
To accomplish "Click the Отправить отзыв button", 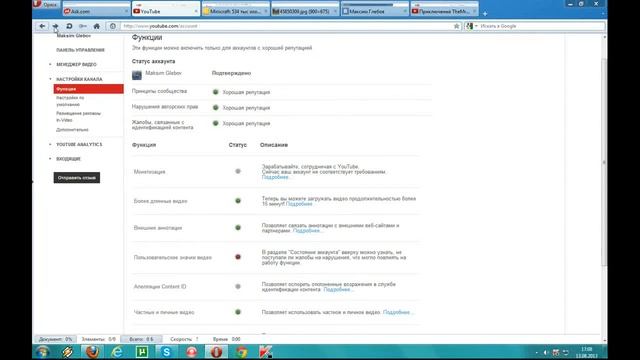I will (77, 178).
